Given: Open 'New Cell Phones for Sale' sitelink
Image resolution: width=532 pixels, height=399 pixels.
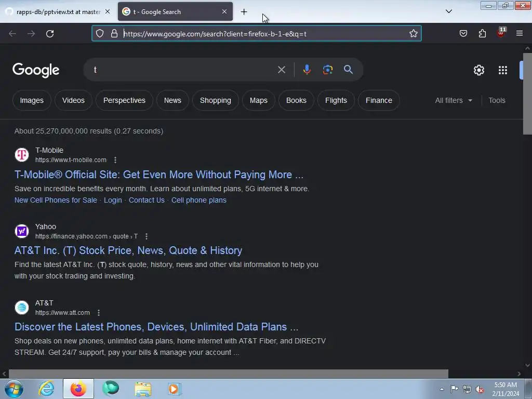Looking at the screenshot, I should [x=56, y=200].
